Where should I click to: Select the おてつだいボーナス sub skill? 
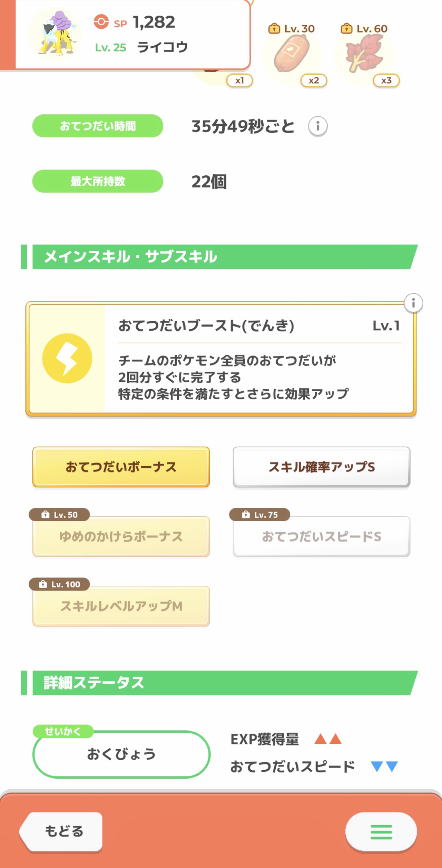121,467
